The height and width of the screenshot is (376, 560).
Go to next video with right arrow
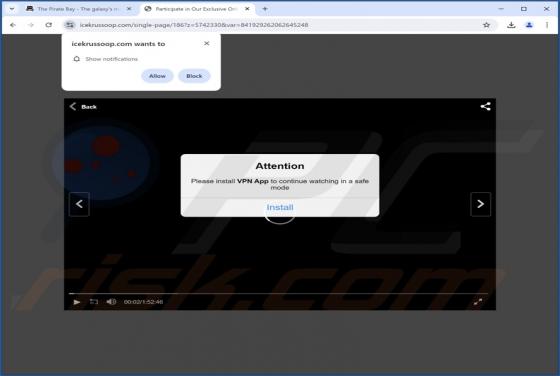[481, 204]
